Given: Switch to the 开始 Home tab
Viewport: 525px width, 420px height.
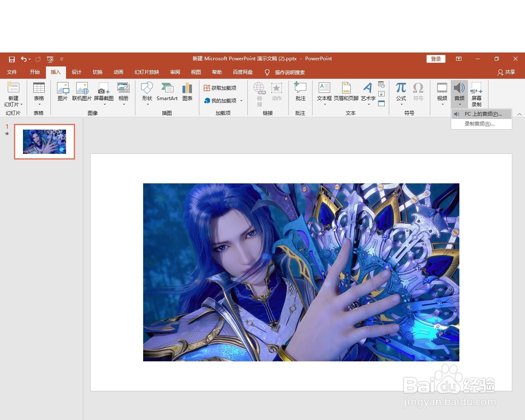Looking at the screenshot, I should [x=35, y=72].
